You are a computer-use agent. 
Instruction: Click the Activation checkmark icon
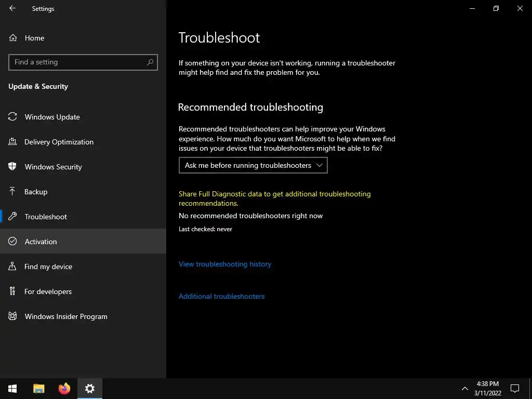pos(12,241)
